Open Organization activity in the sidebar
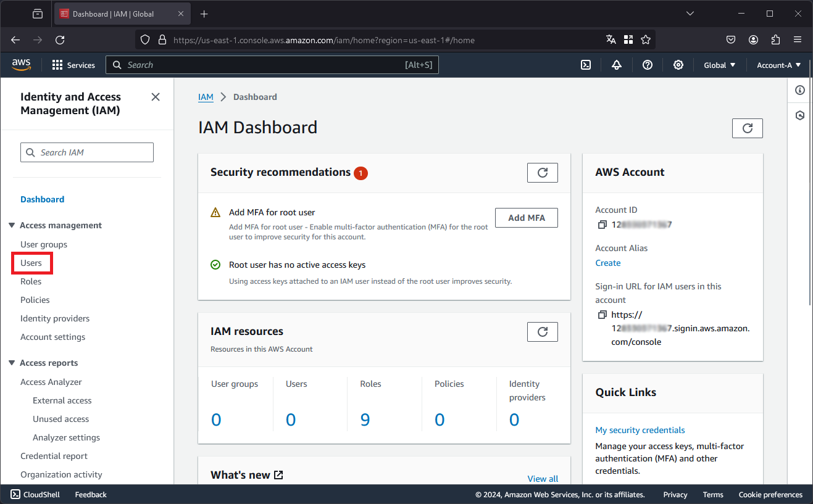 [x=61, y=474]
